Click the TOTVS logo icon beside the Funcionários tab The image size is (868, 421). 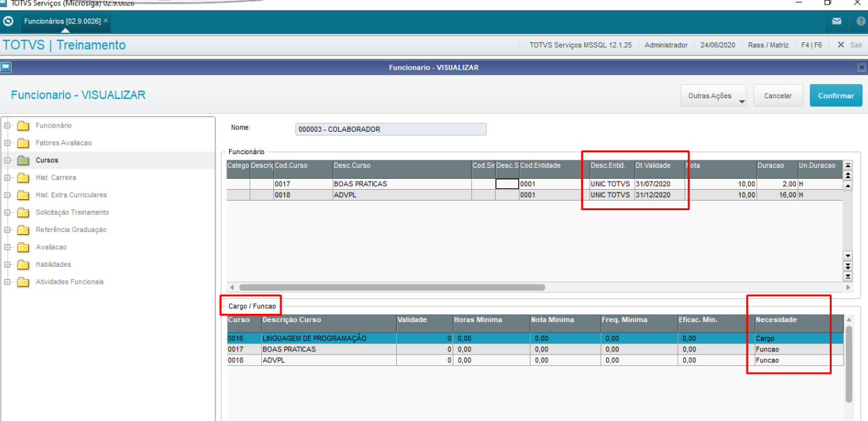(8, 21)
